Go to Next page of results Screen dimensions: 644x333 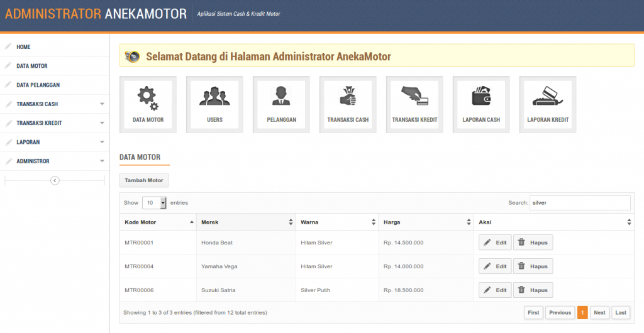tap(599, 312)
